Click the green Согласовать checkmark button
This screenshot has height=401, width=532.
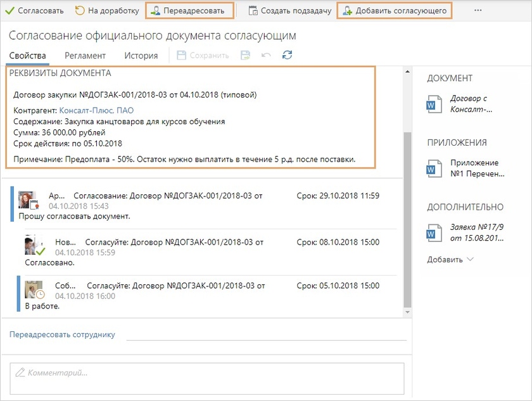coord(35,11)
